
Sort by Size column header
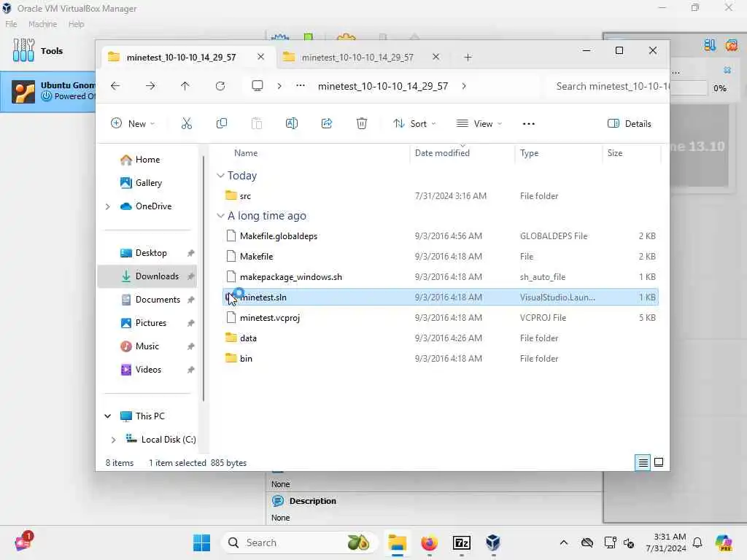point(614,153)
